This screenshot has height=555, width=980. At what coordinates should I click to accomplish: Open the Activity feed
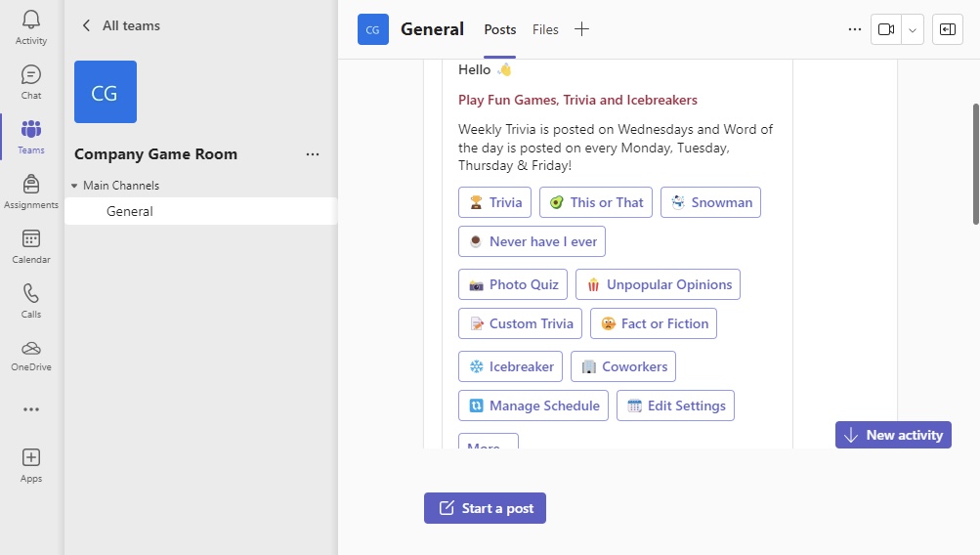30,28
